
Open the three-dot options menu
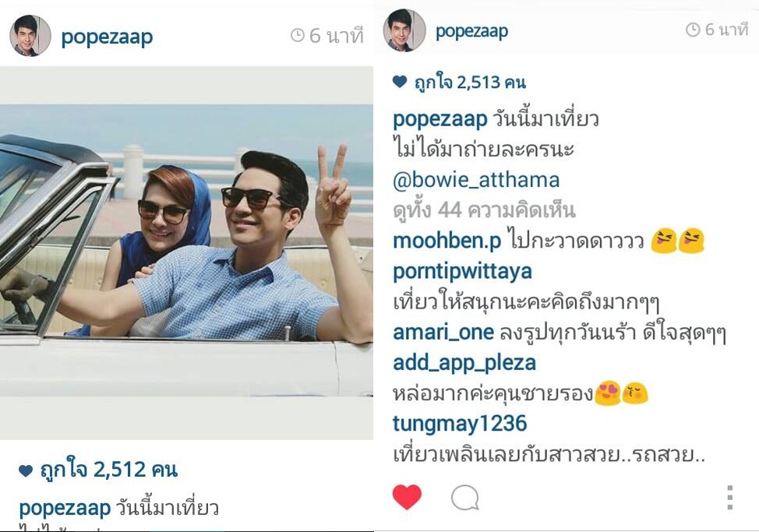pos(730,497)
